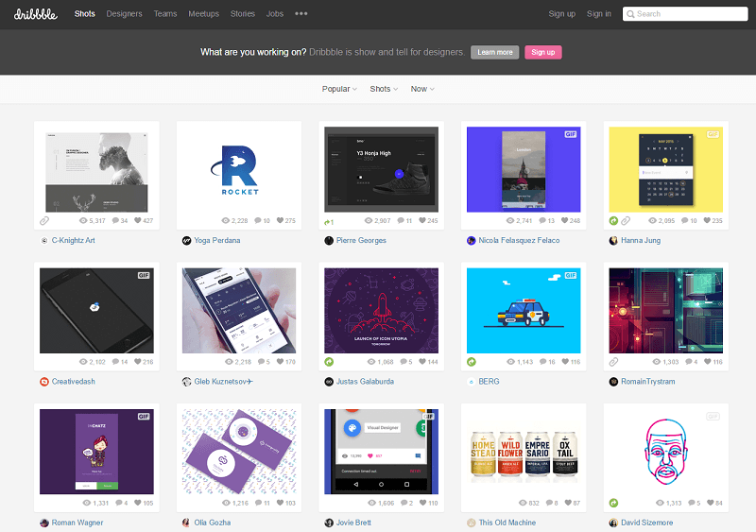Go to the Designers menu item

124,14
